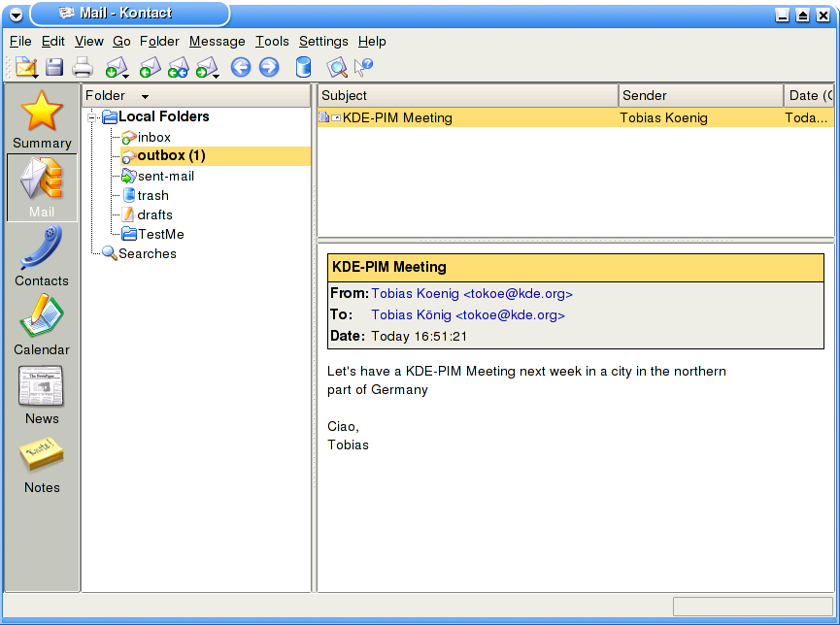840x625 pixels.
Task: Open the find messages magnifier tool
Action: point(337,68)
